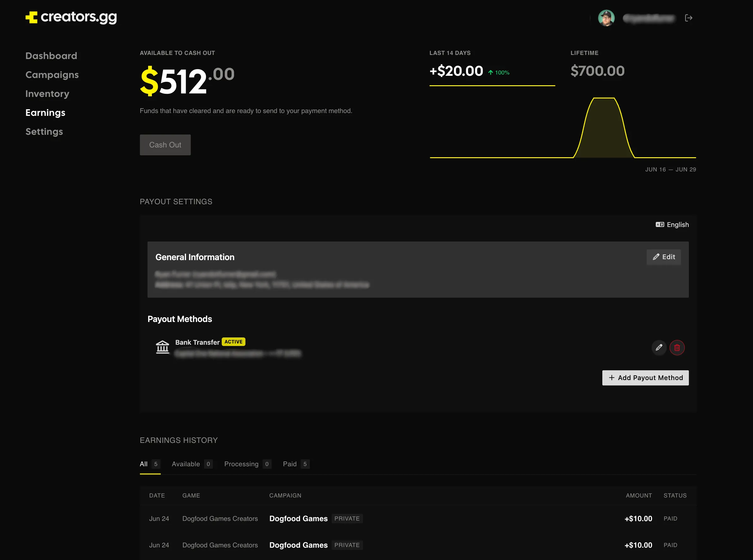The image size is (753, 560).
Task: Click the logout icon
Action: (689, 18)
